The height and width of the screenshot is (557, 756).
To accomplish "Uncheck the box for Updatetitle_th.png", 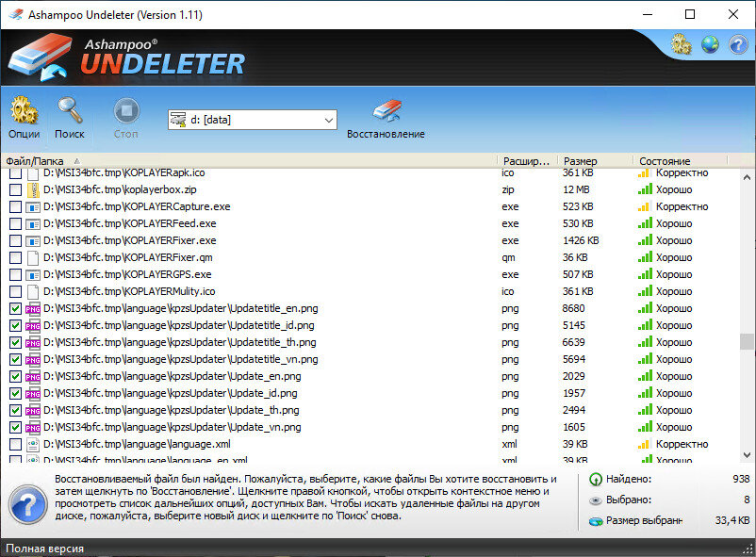I will [x=15, y=343].
